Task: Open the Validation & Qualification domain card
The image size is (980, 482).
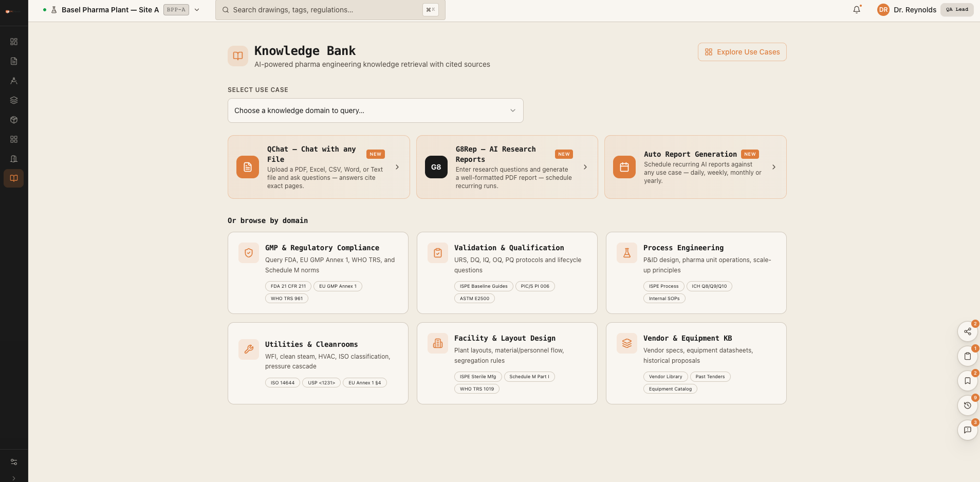Action: pyautogui.click(x=507, y=273)
